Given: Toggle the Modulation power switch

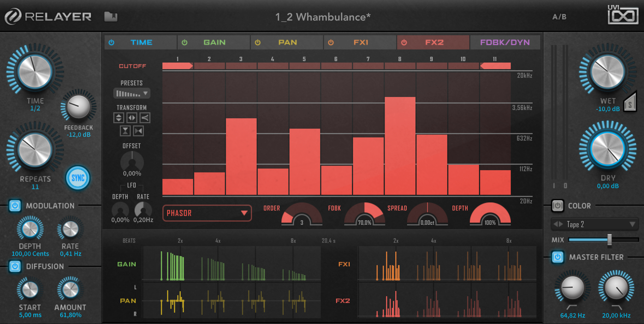Looking at the screenshot, I should coord(15,205).
